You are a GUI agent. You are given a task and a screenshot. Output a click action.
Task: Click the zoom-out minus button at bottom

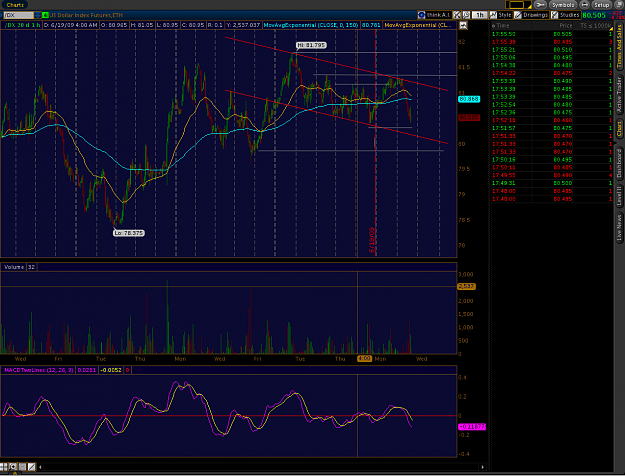(x=22, y=466)
